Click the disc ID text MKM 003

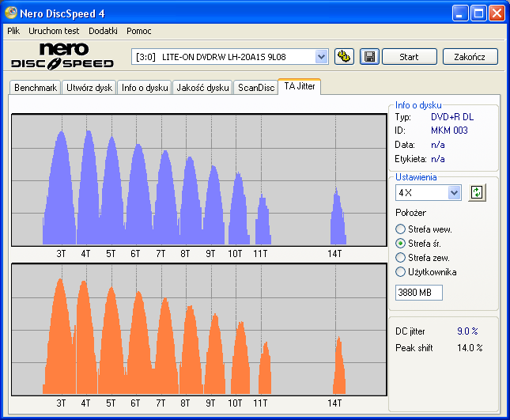[449, 131]
